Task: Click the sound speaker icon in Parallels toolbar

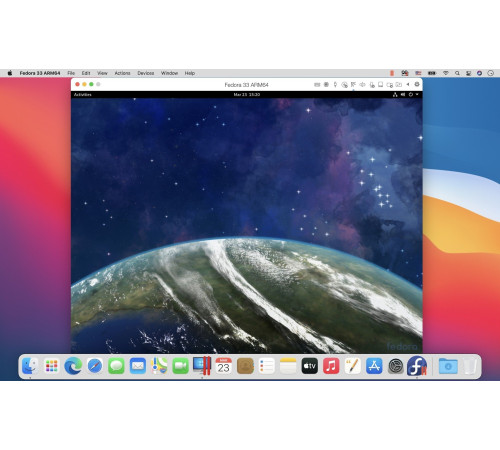Action: [x=362, y=85]
